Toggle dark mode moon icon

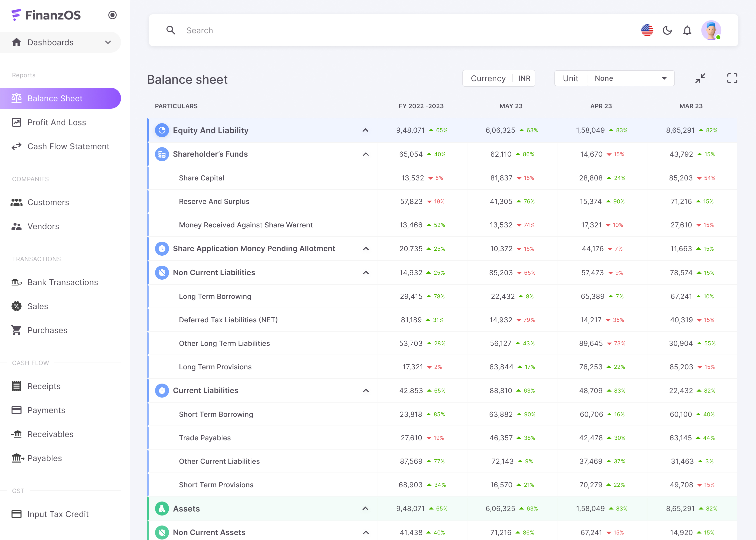coord(667,30)
